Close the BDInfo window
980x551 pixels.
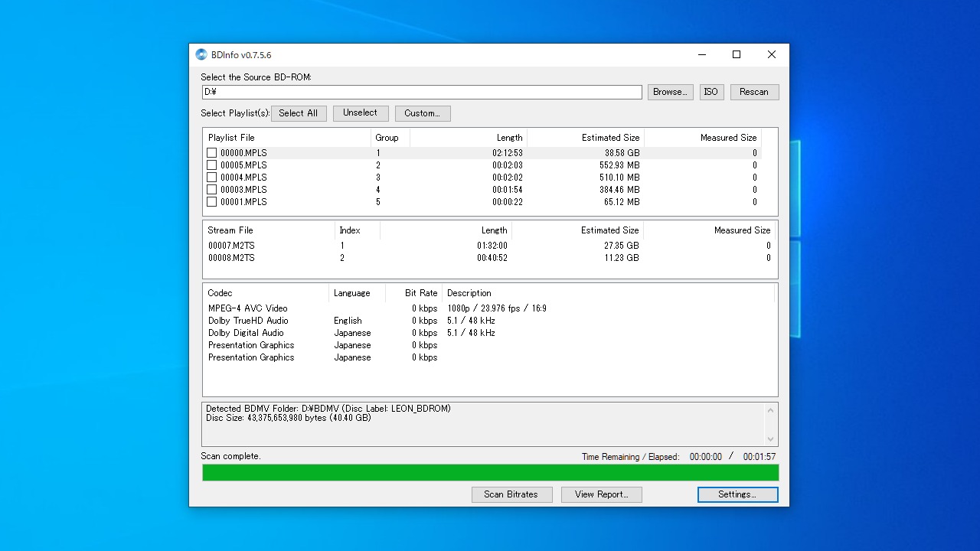pyautogui.click(x=772, y=54)
